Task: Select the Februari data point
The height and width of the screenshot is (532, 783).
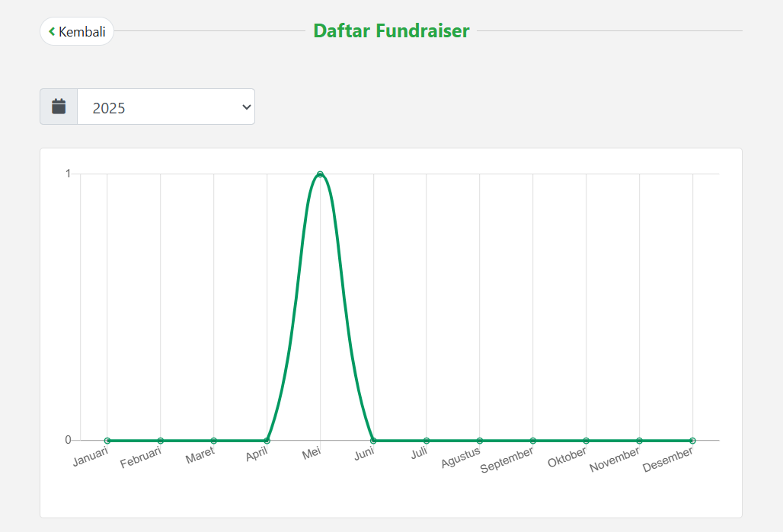Action: 161,441
